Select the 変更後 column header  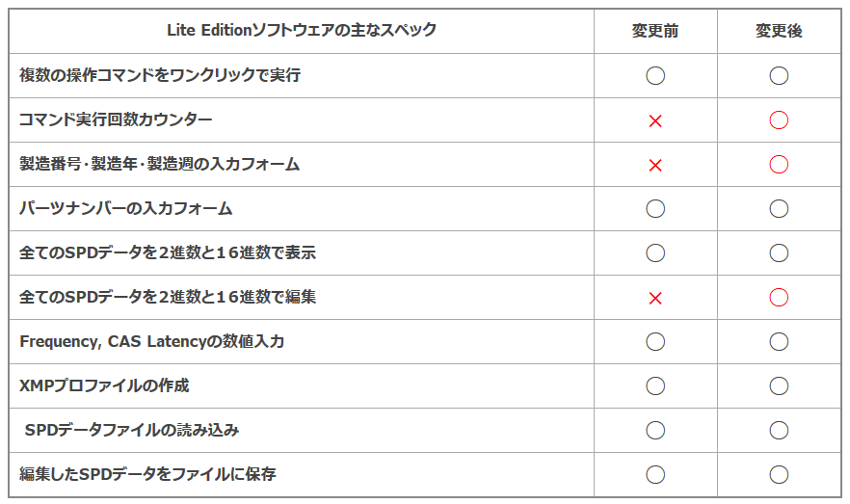point(779,31)
